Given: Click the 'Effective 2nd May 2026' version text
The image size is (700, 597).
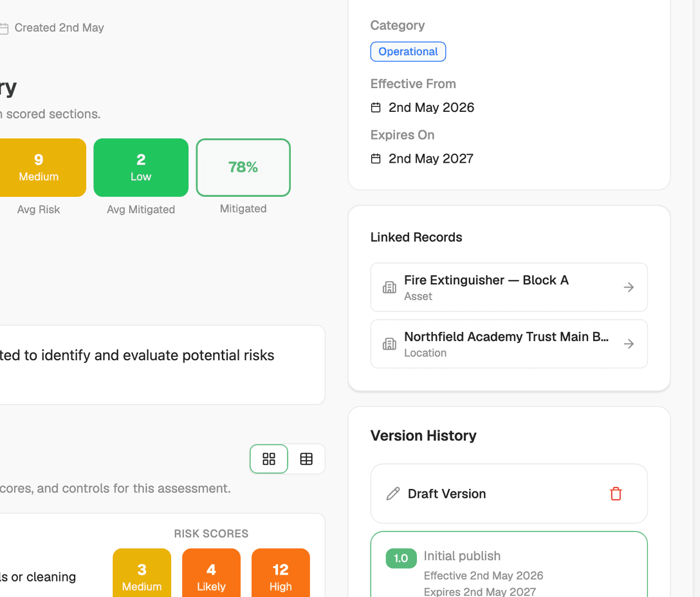Looking at the screenshot, I should [483, 576].
